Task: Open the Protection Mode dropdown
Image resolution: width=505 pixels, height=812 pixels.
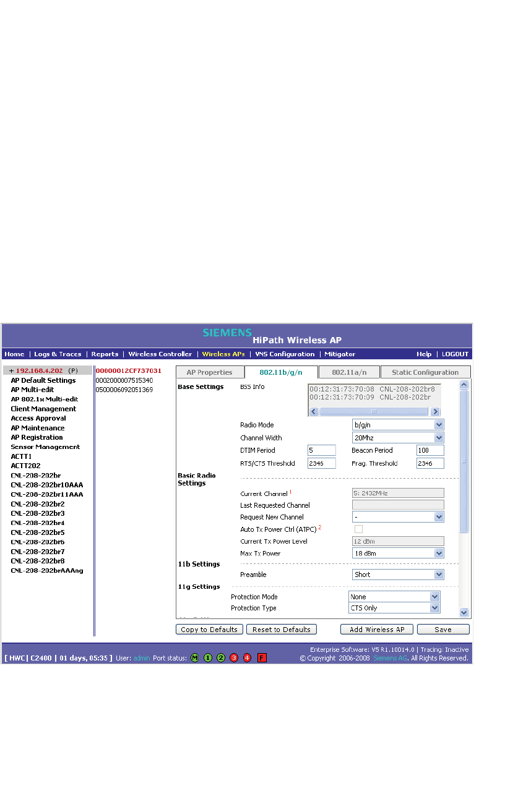Action: [395, 597]
